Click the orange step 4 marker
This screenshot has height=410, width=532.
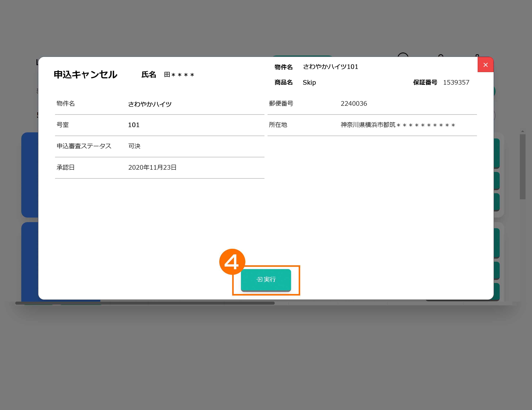(232, 261)
